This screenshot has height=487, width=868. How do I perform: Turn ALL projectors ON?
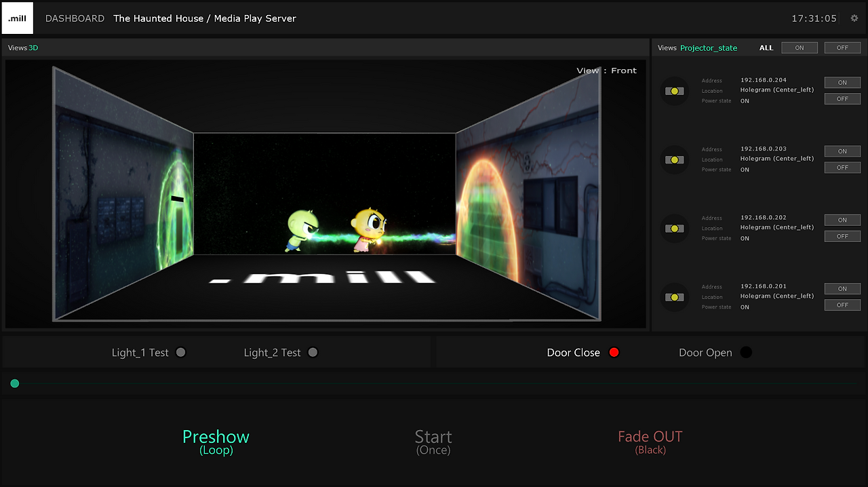coord(800,47)
